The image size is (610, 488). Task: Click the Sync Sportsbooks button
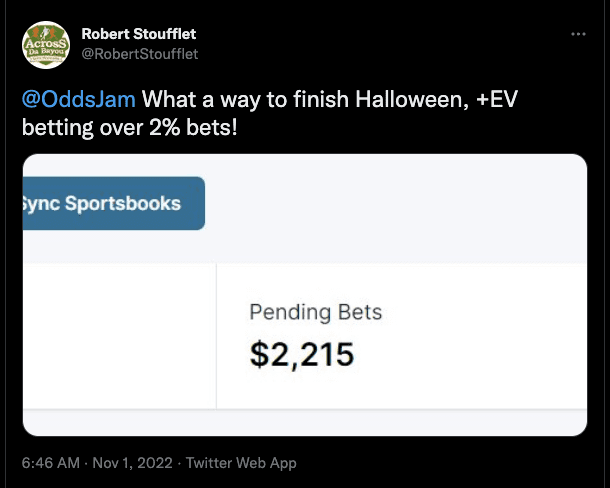point(114,203)
